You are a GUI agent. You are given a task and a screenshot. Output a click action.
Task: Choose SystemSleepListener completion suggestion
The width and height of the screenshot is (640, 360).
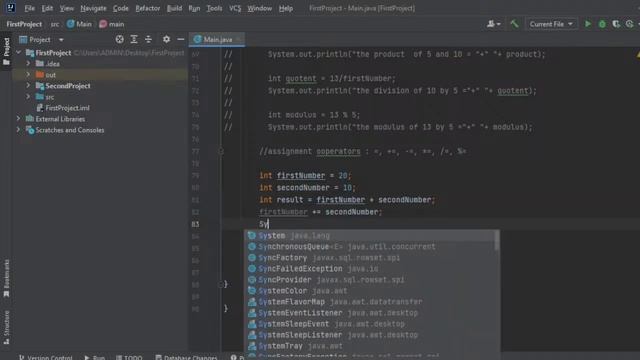pyautogui.click(x=369, y=335)
